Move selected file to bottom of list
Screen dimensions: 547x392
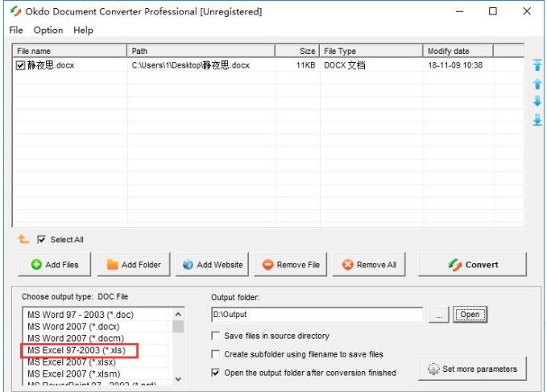coord(537,120)
